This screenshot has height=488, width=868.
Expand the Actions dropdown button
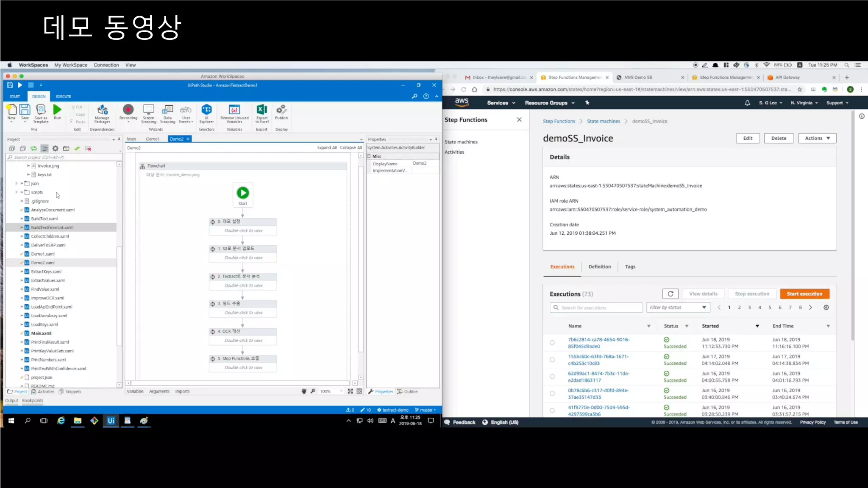tap(817, 139)
